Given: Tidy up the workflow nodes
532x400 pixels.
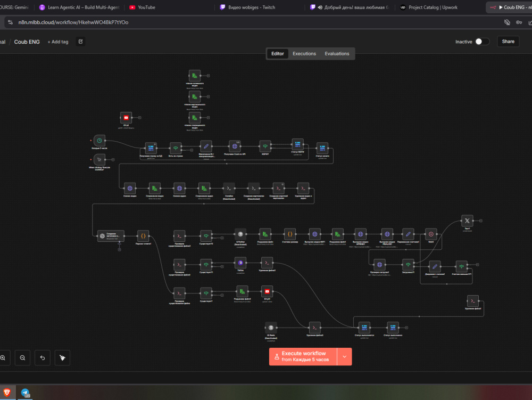Looking at the screenshot, I should (62, 358).
